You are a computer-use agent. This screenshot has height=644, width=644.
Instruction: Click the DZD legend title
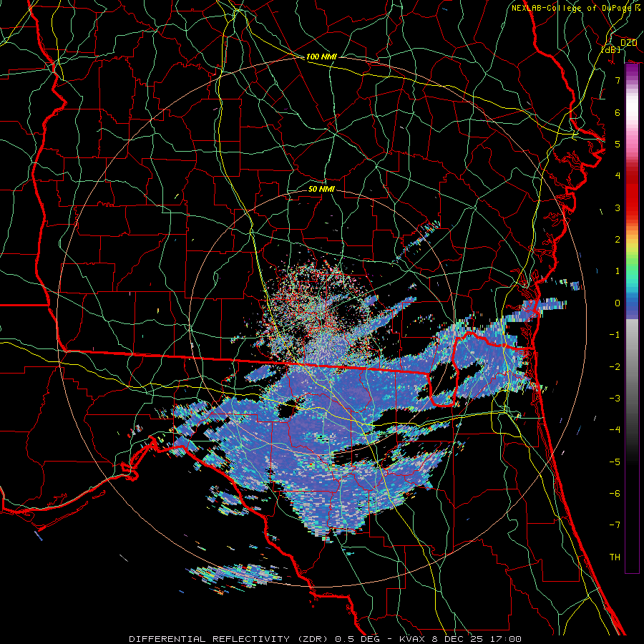pyautogui.click(x=628, y=43)
